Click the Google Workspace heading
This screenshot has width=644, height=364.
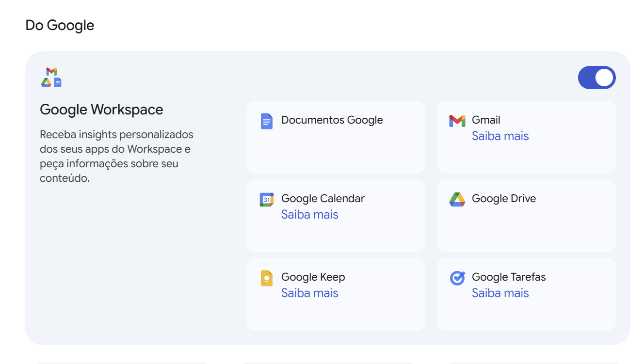tap(101, 110)
